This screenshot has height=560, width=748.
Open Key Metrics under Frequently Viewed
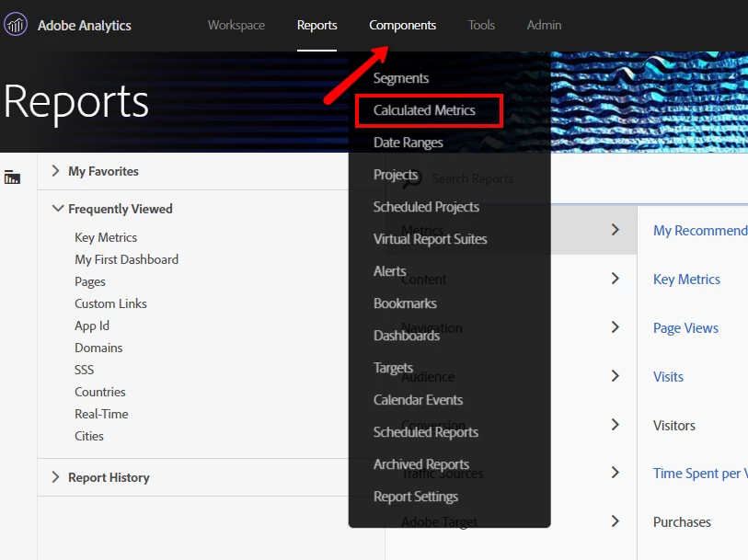click(x=106, y=237)
